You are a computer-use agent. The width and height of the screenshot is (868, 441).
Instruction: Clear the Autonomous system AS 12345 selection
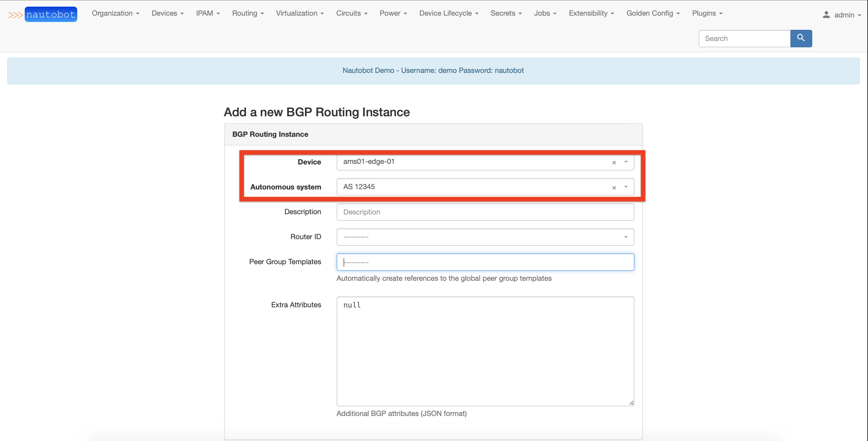[x=614, y=187]
